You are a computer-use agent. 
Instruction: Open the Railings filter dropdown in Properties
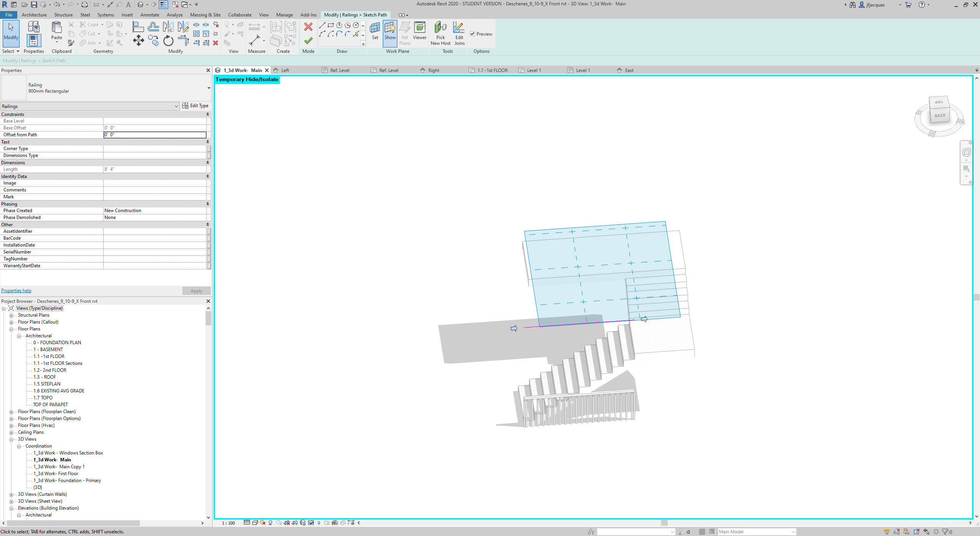click(x=176, y=106)
